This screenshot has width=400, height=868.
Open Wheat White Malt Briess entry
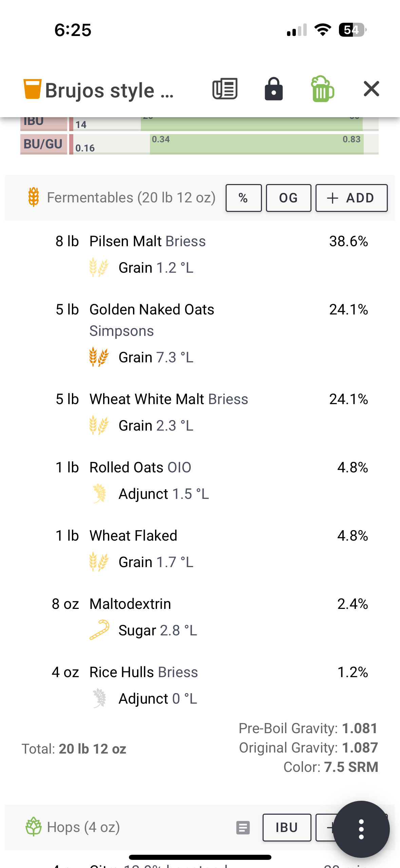pyautogui.click(x=200, y=412)
